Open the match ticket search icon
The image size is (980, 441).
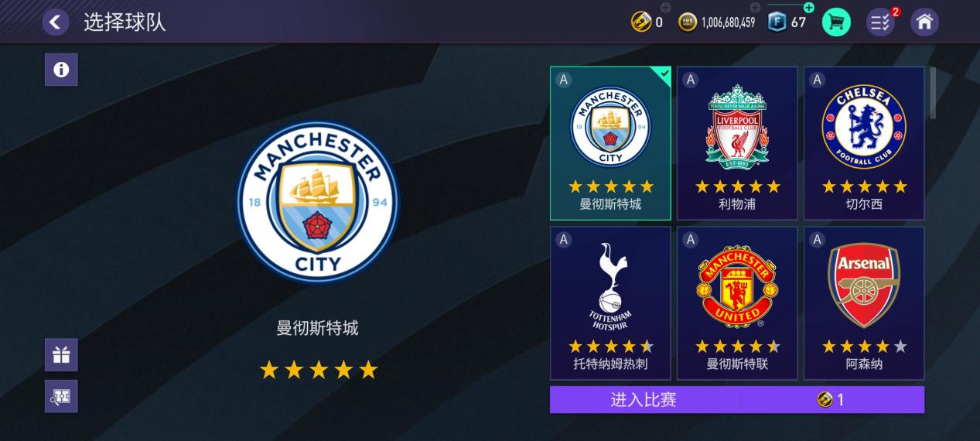61,397
